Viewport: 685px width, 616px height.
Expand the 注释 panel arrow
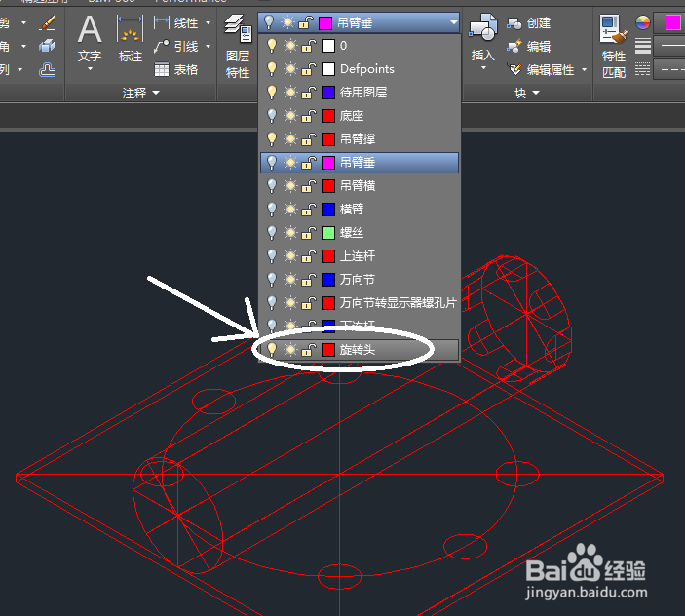[156, 93]
